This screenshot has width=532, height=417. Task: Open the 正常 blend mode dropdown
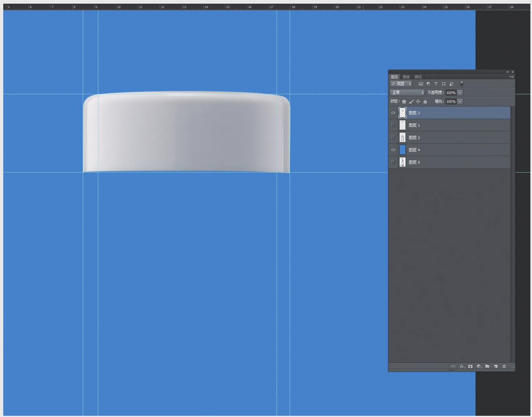[x=407, y=93]
